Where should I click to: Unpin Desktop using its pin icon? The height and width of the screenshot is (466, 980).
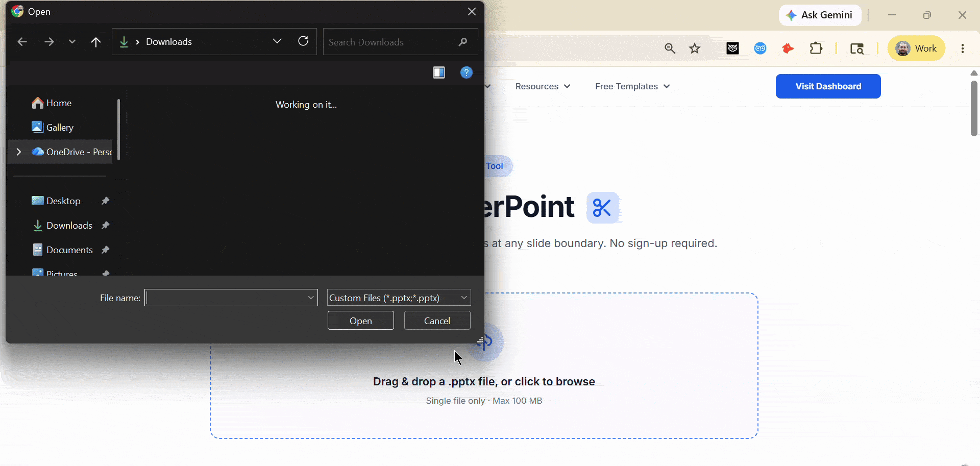(x=106, y=201)
